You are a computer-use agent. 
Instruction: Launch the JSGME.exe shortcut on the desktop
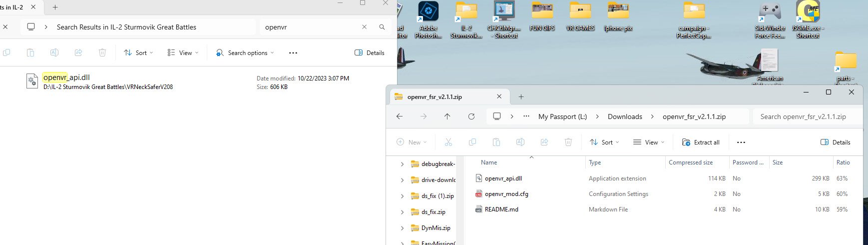(808, 20)
